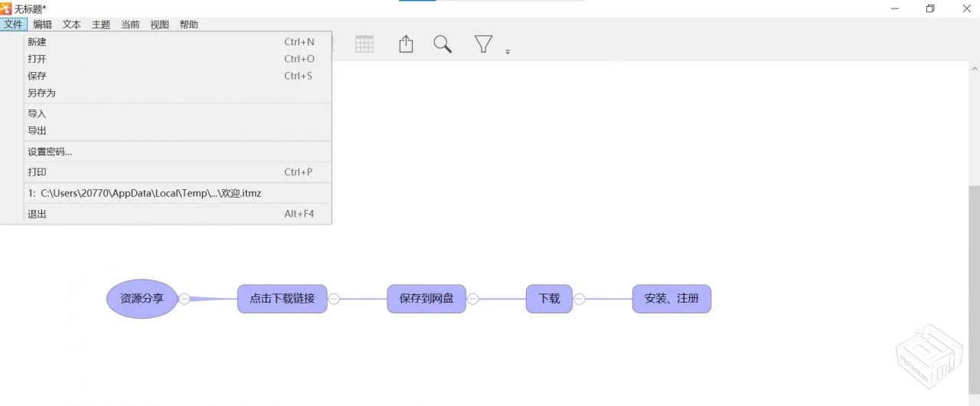
Task: Open the toolbar overflow arrow
Action: click(x=508, y=52)
